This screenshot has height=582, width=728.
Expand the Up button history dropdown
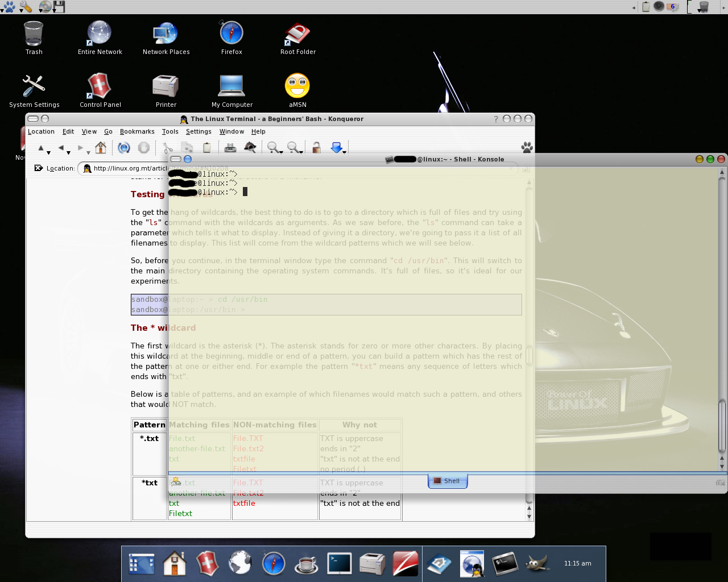click(x=48, y=152)
